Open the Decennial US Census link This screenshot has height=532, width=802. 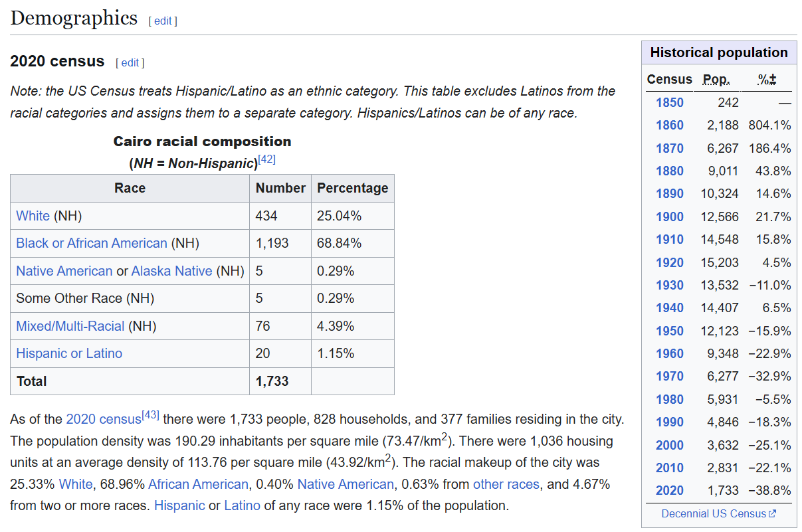(x=714, y=513)
